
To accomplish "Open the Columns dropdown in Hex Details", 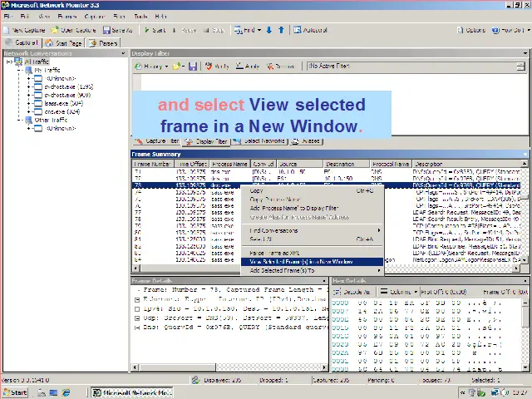I will [x=416, y=292].
